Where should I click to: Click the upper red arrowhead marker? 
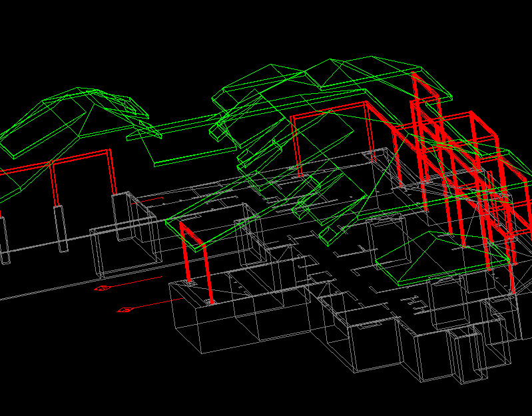point(102,288)
